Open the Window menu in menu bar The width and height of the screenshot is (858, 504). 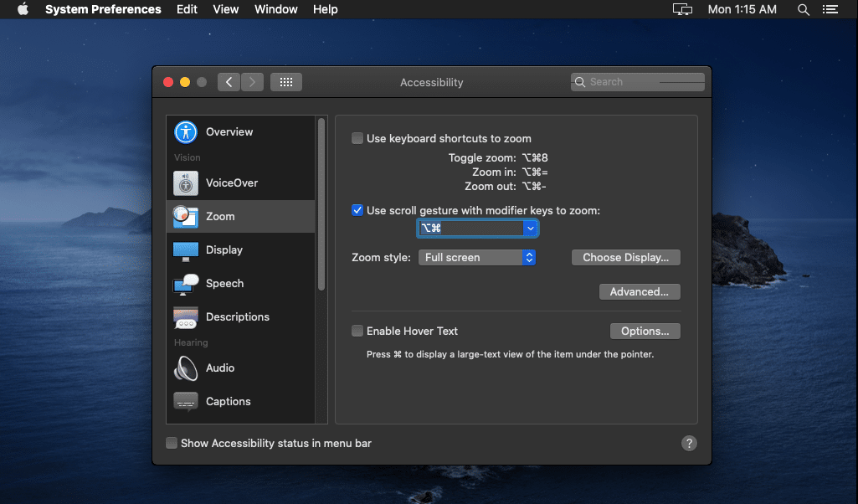tap(275, 9)
